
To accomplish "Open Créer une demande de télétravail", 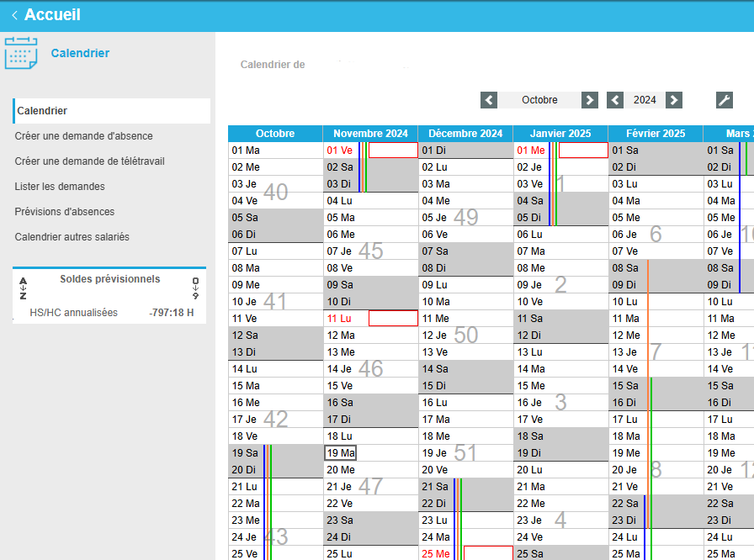I will pyautogui.click(x=89, y=161).
